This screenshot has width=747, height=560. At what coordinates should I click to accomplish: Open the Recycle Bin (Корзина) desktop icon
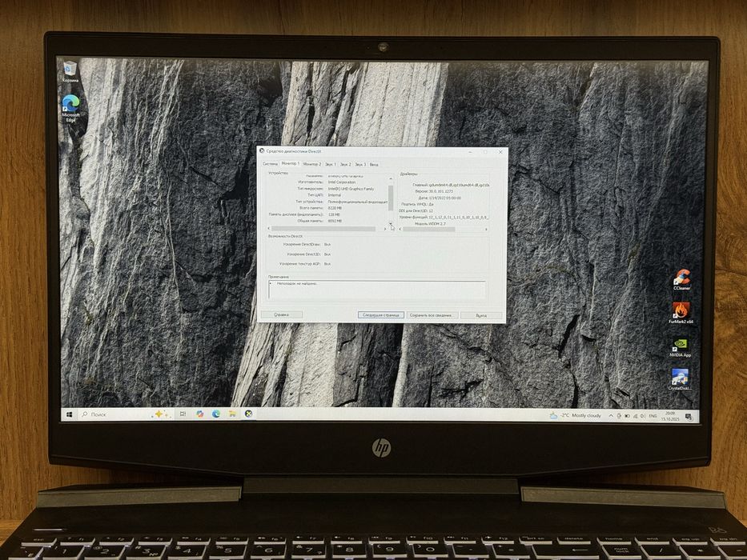coord(70,70)
